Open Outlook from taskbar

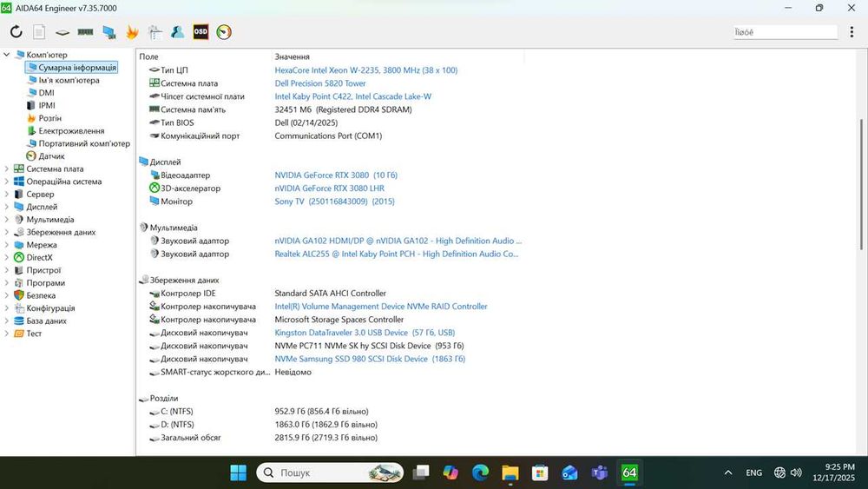pos(569,472)
